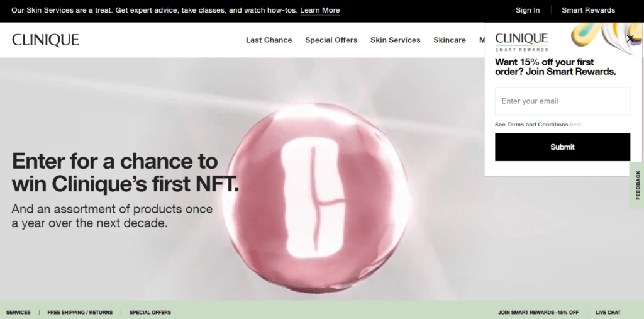This screenshot has height=319, width=644.
Task: Follow the Learn More link
Action: pos(320,10)
